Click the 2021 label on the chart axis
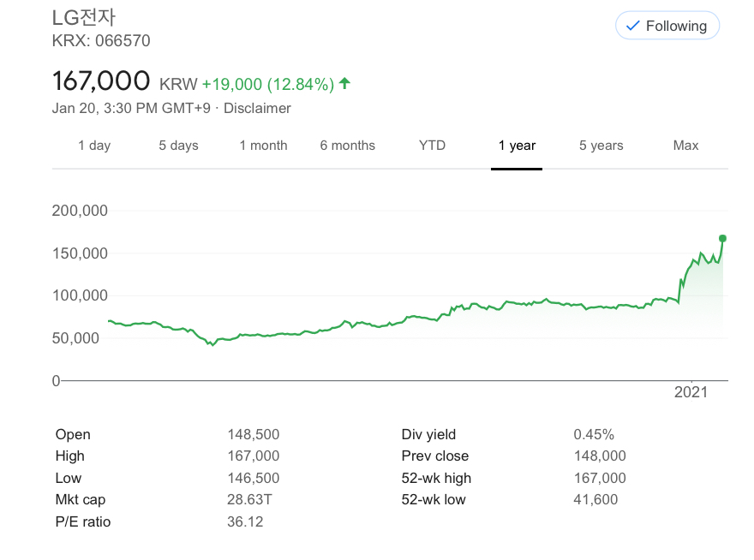Image resolution: width=754 pixels, height=560 pixels. (x=691, y=392)
